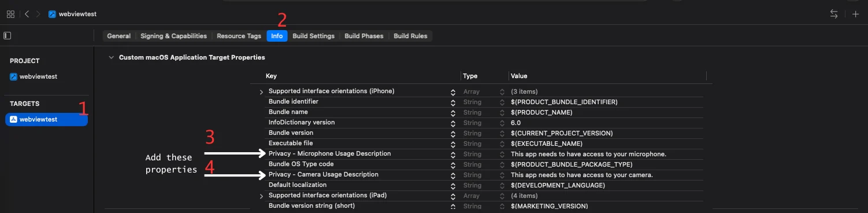This screenshot has height=213, width=868.
Task: Go forward in editor history
Action: (x=38, y=14)
